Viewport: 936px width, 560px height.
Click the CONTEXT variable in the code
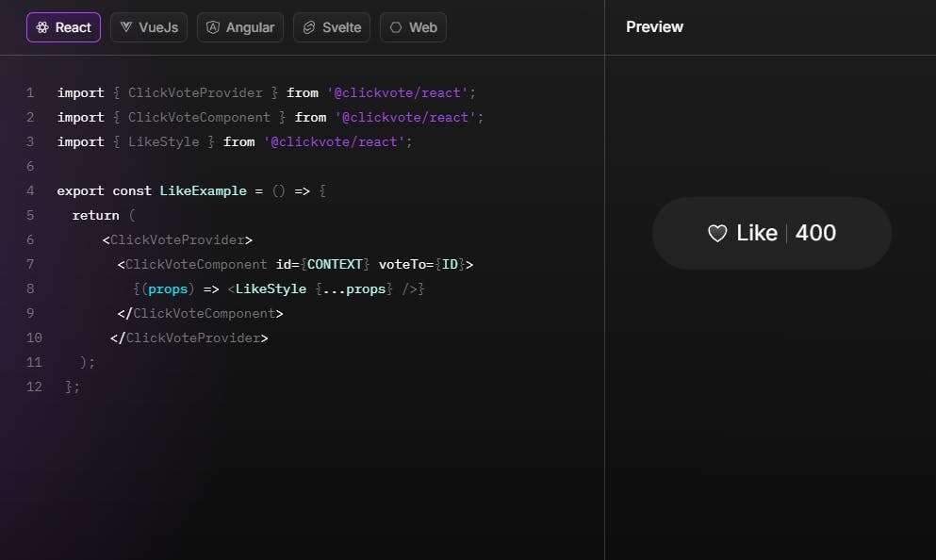335,265
